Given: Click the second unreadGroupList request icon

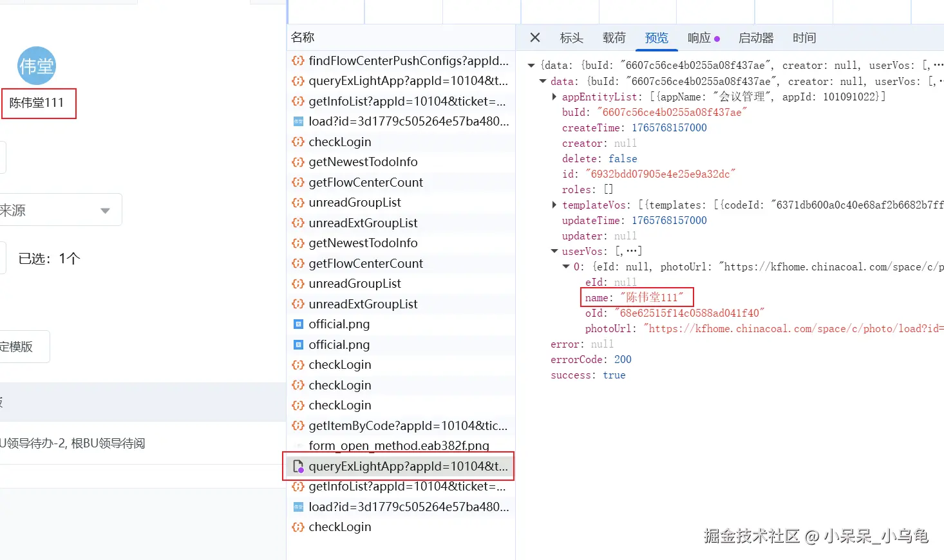Looking at the screenshot, I should pos(298,284).
